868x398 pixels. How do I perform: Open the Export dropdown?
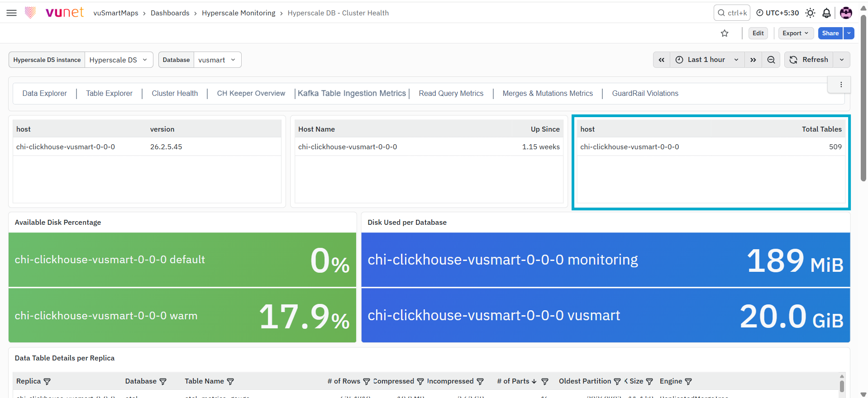795,33
